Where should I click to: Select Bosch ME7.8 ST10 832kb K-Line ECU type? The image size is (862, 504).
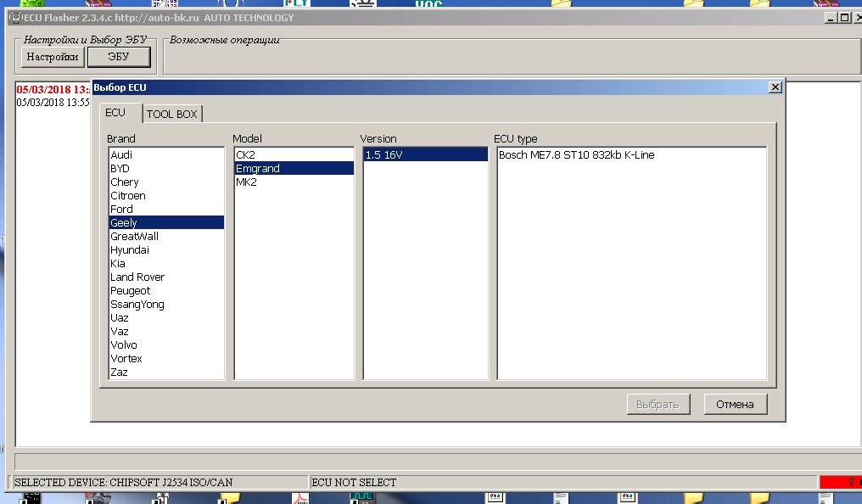pos(632,155)
